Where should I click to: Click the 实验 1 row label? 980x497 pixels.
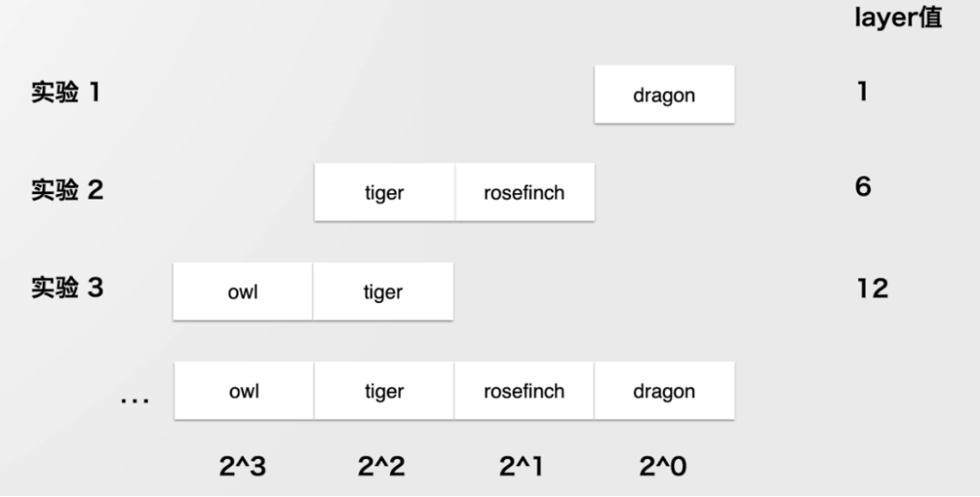tap(65, 93)
